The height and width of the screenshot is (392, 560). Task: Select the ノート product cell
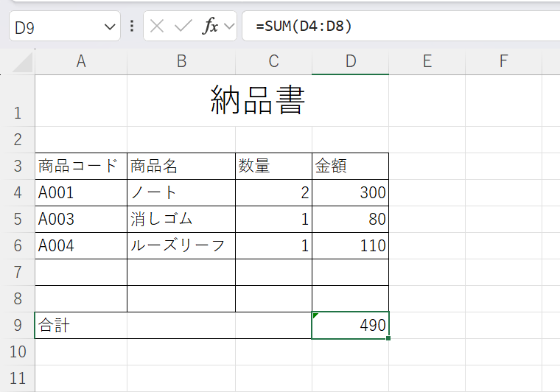tap(181, 192)
